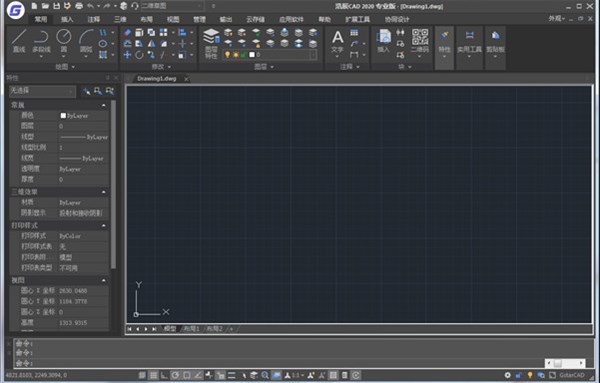Image resolution: width=600 pixels, height=383 pixels.
Task: Collapse the Print style (打印样式) section
Action: click(104, 225)
